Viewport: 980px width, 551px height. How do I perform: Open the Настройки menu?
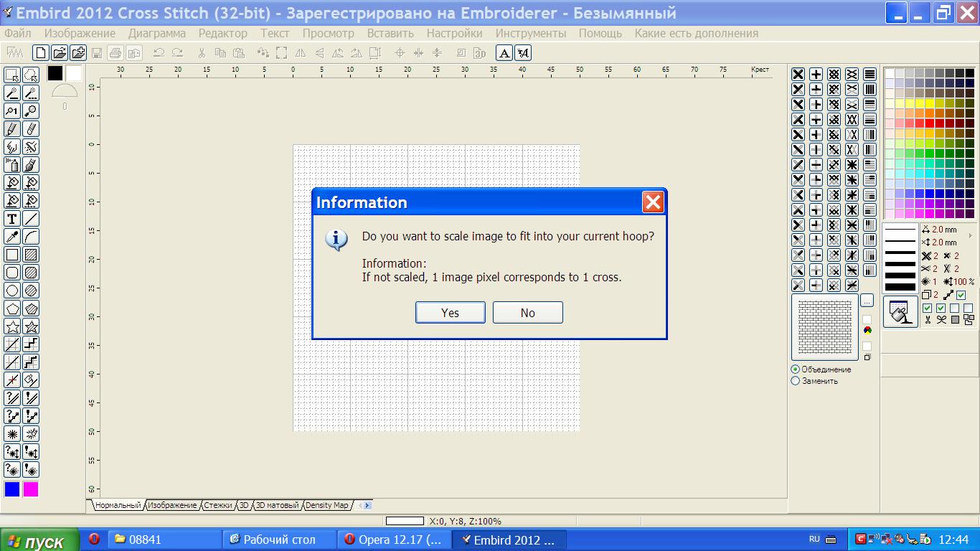[454, 33]
